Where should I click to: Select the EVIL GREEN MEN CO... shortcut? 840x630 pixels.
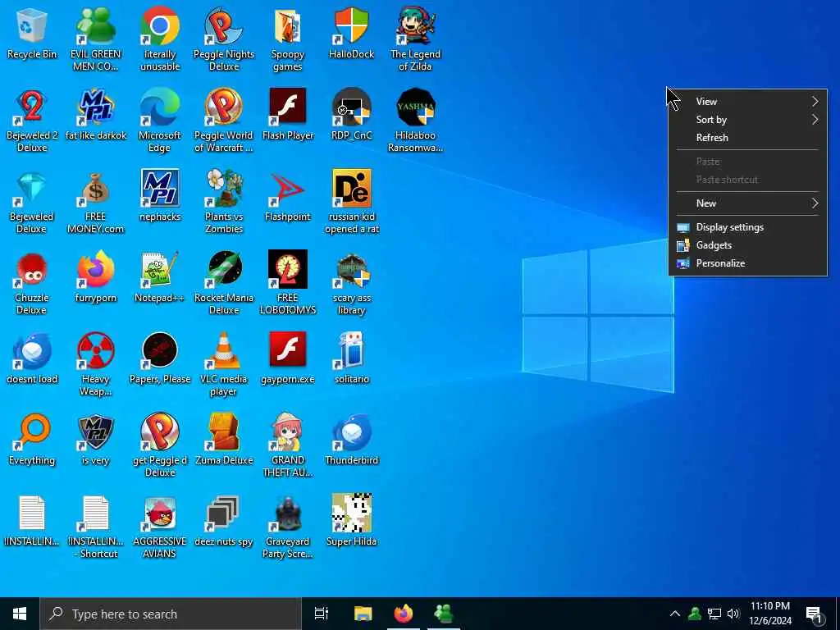[x=95, y=25]
